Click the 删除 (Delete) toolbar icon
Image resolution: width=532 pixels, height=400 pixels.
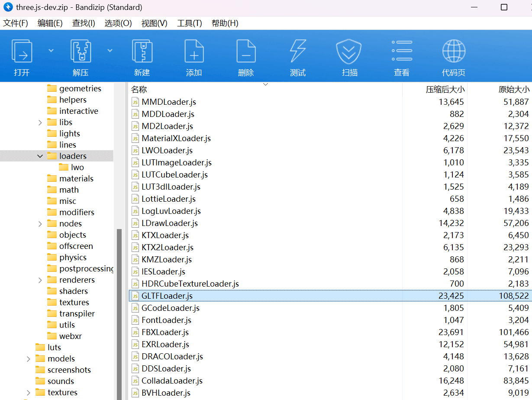(246, 51)
